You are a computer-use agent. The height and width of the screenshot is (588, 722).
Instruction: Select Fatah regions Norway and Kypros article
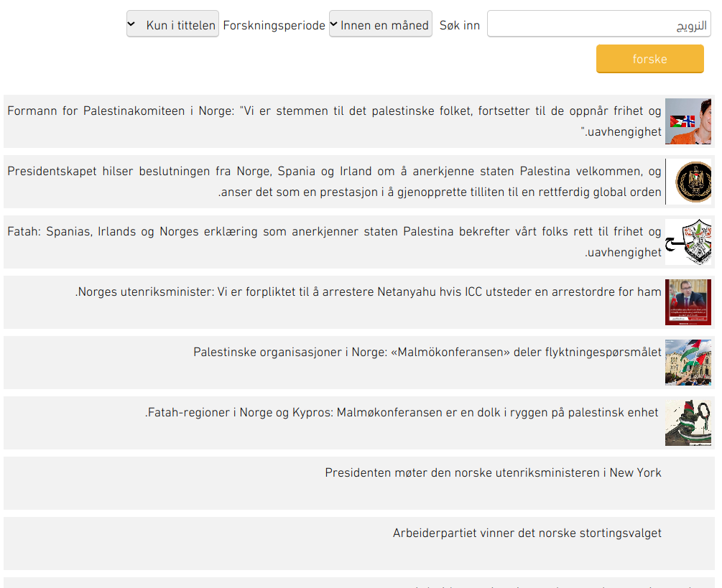click(402, 413)
